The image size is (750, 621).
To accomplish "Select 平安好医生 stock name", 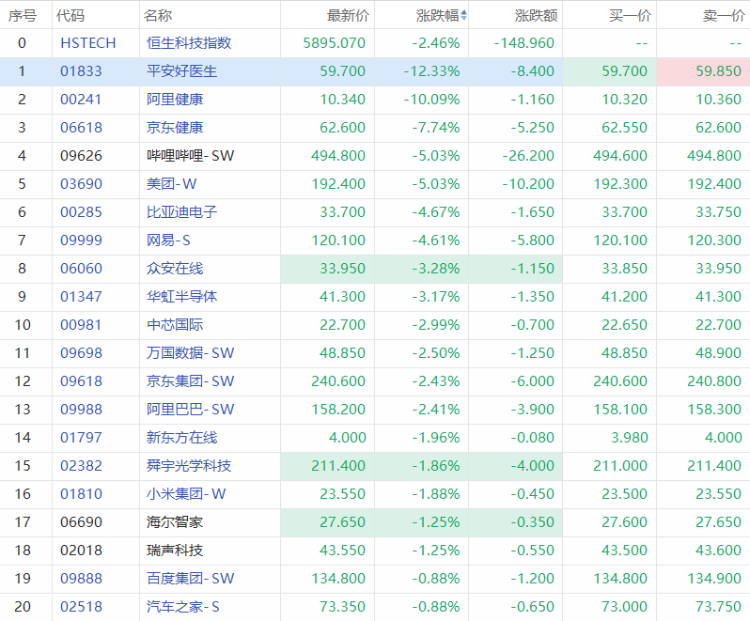I will 182,71.
